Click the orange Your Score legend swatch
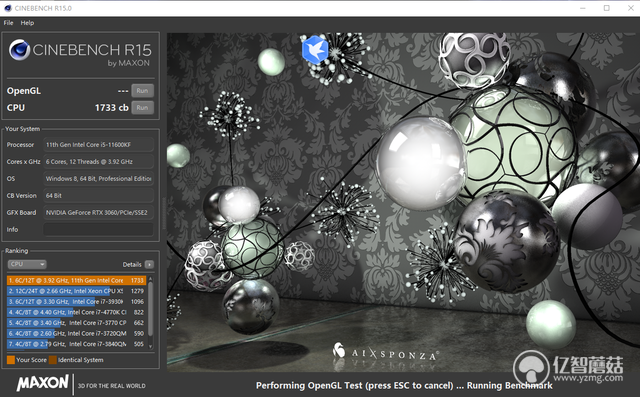The height and width of the screenshot is (397, 640). [x=11, y=360]
